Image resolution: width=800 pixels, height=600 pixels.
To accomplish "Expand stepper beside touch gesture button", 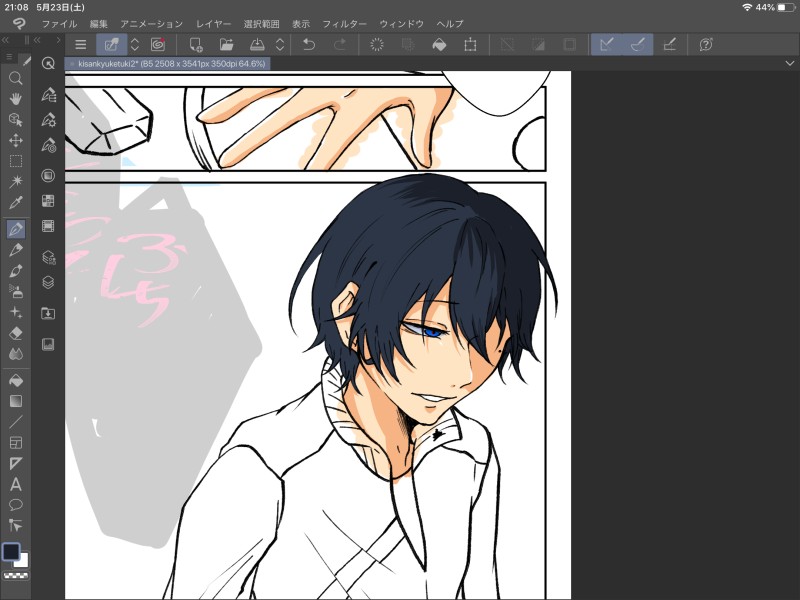I will pos(135,45).
